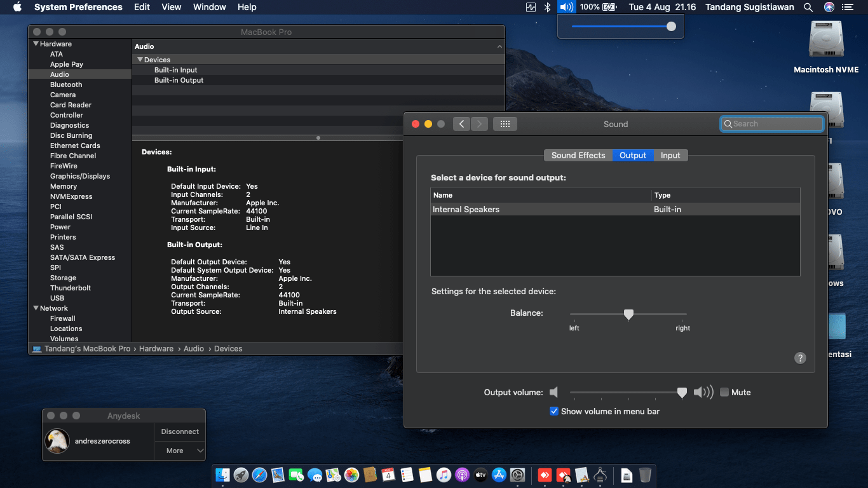Click the Search field in Sound preferences
Image resolution: width=868 pixels, height=488 pixels.
point(771,124)
